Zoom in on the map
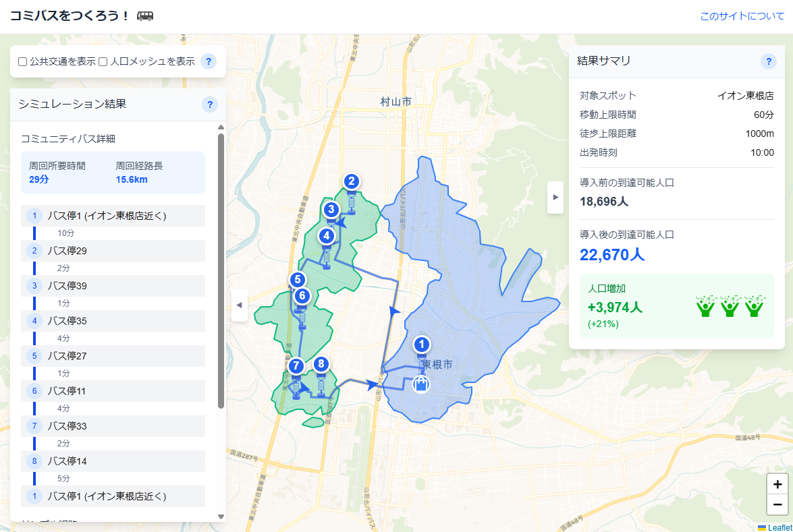The height and width of the screenshot is (532, 793). click(x=777, y=484)
